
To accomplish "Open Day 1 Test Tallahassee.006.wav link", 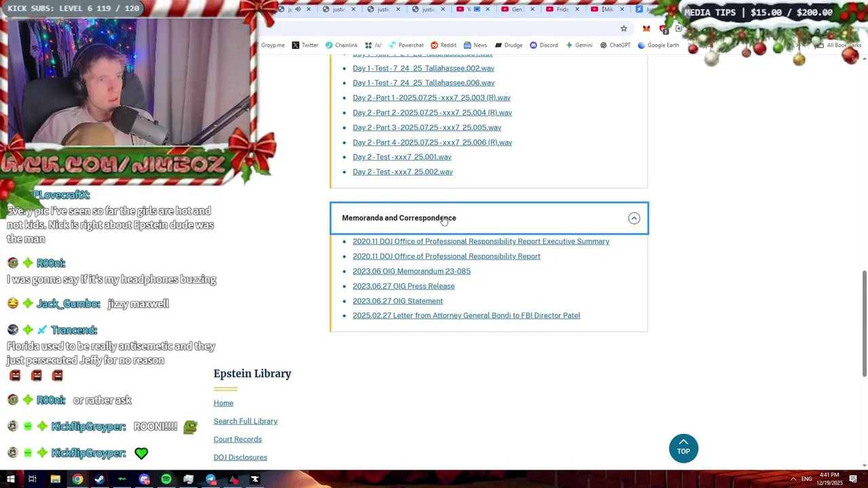I will (423, 83).
